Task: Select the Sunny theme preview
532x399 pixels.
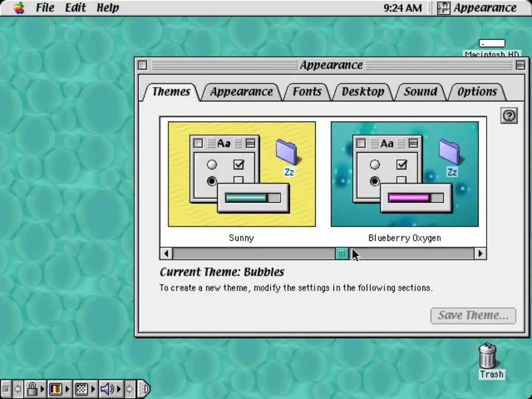Action: 242,174
